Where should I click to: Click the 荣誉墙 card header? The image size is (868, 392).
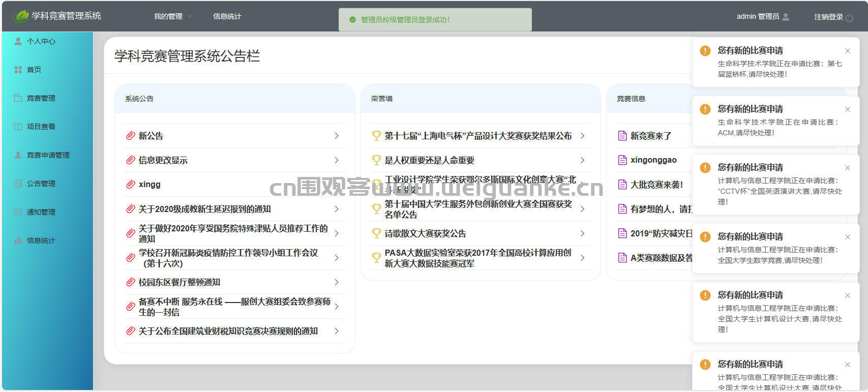[481, 99]
